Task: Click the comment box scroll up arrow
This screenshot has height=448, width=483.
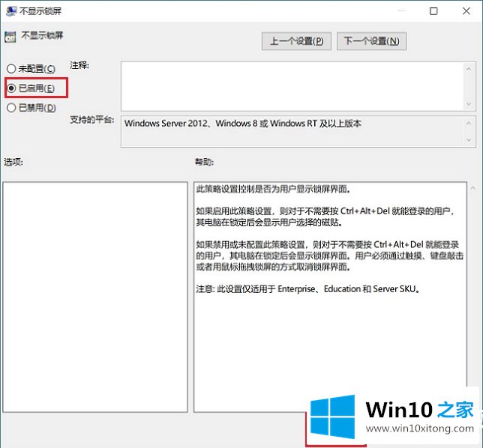Action: 469,69
